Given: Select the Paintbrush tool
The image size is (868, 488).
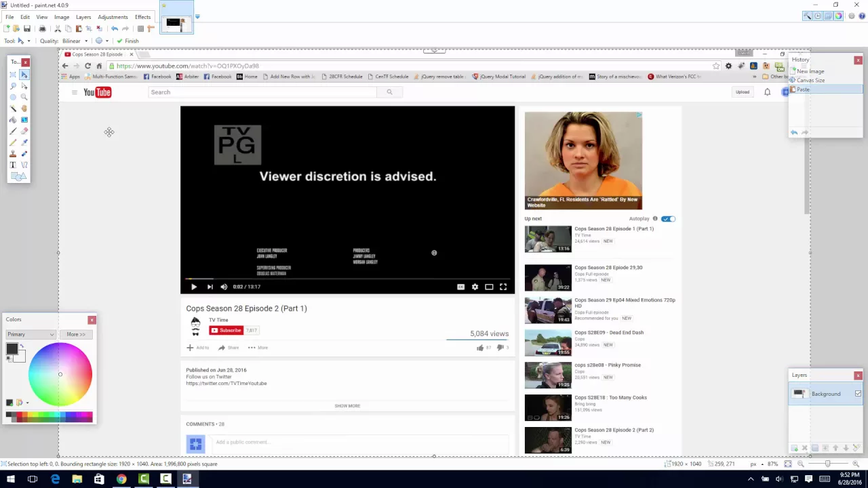Looking at the screenshot, I should point(13,131).
